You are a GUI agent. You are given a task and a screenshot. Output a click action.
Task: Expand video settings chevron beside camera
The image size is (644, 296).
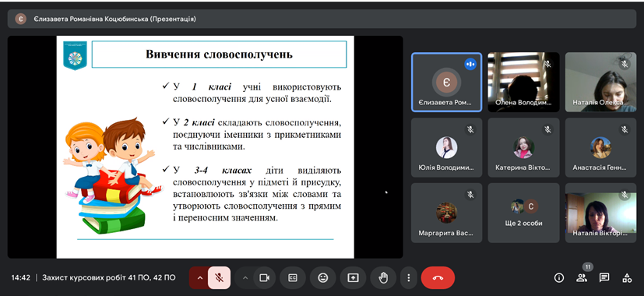pos(245,278)
